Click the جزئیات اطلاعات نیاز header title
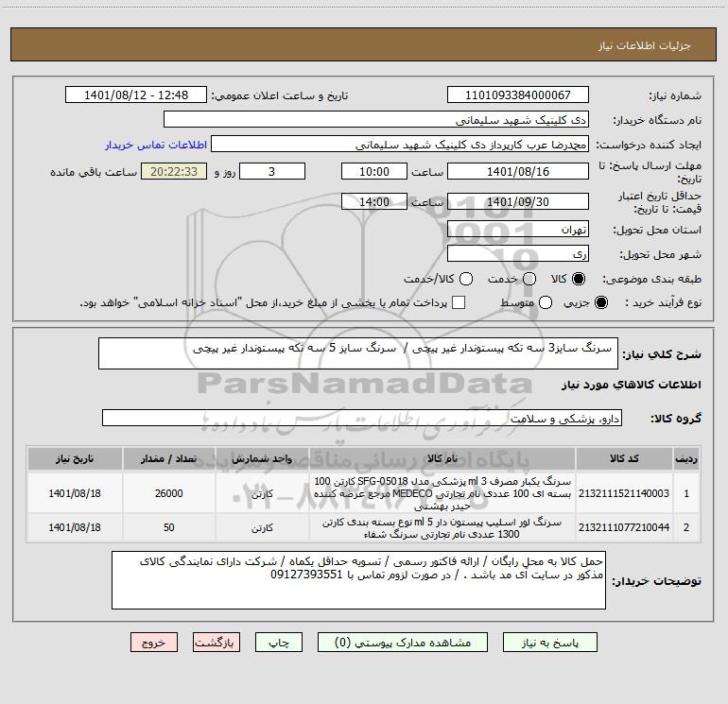Screen dimensions: 728x704 click(x=645, y=45)
